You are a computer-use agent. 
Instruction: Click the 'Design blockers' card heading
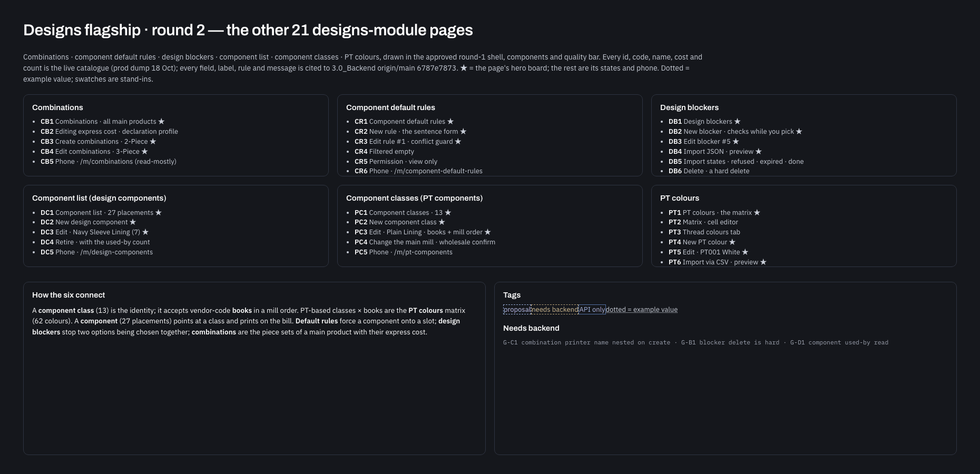[x=689, y=107]
